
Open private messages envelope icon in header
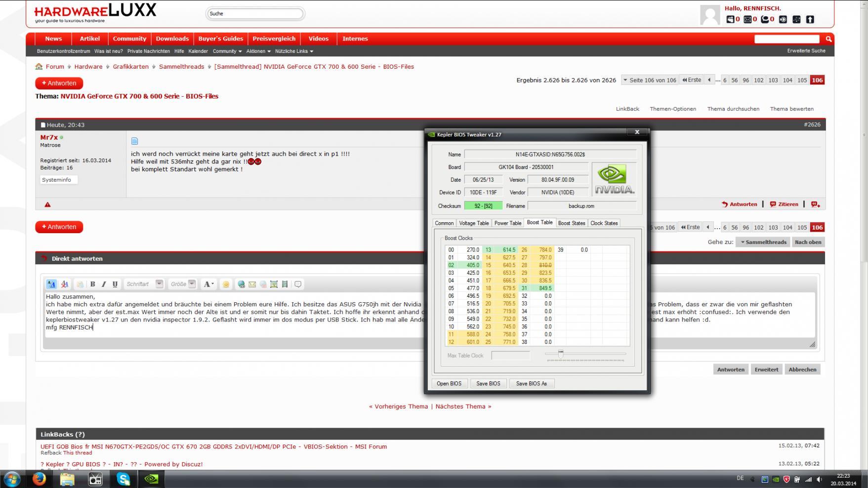pyautogui.click(x=747, y=19)
